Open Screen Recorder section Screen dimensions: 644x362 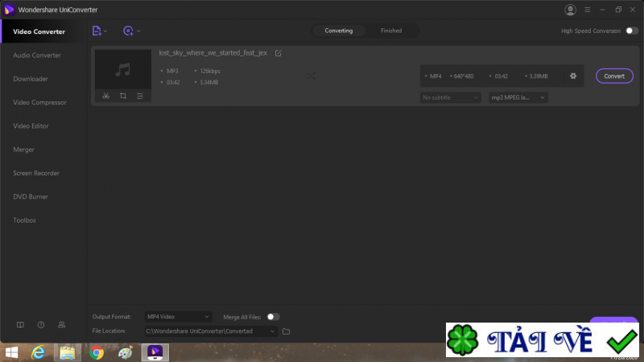(x=36, y=173)
